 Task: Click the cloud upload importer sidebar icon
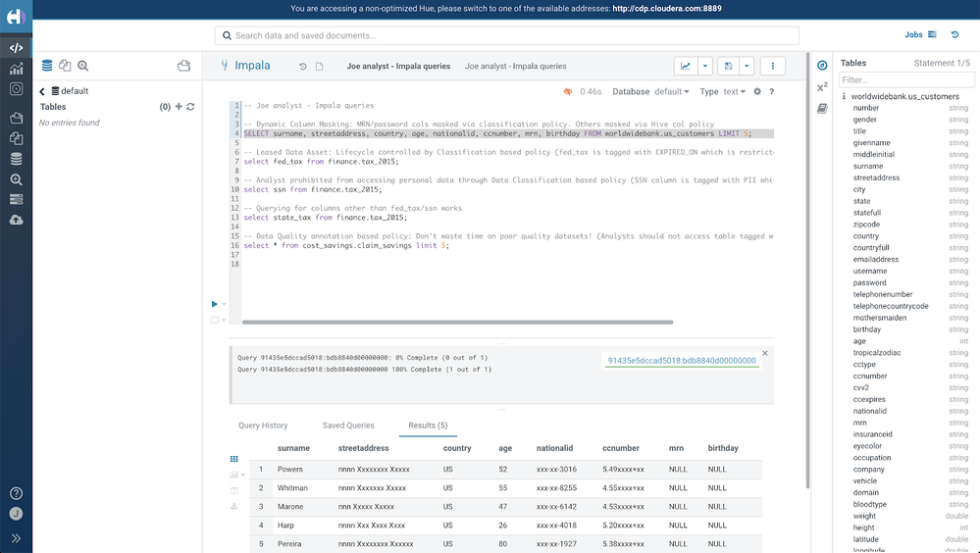(16, 221)
